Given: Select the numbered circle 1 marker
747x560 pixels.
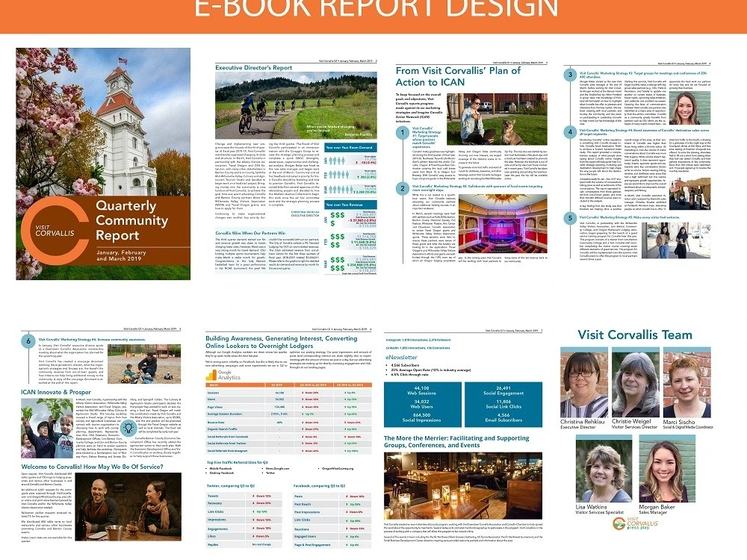Looking at the screenshot, I should [403, 132].
